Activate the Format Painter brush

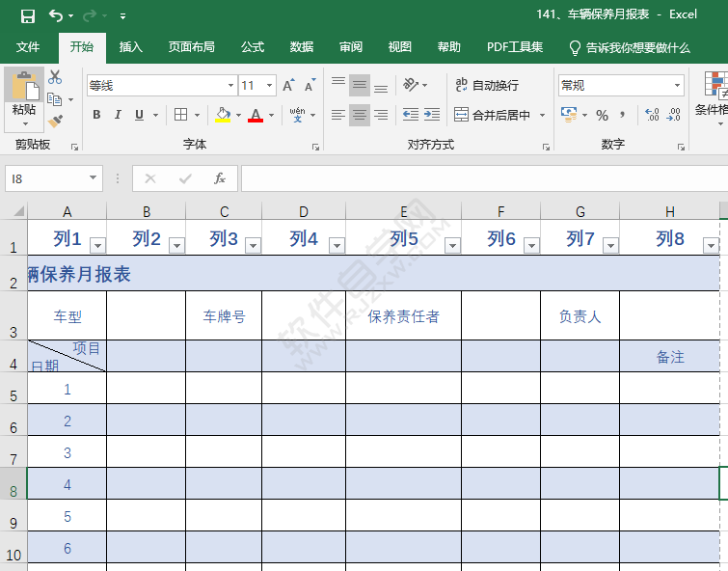(55, 122)
